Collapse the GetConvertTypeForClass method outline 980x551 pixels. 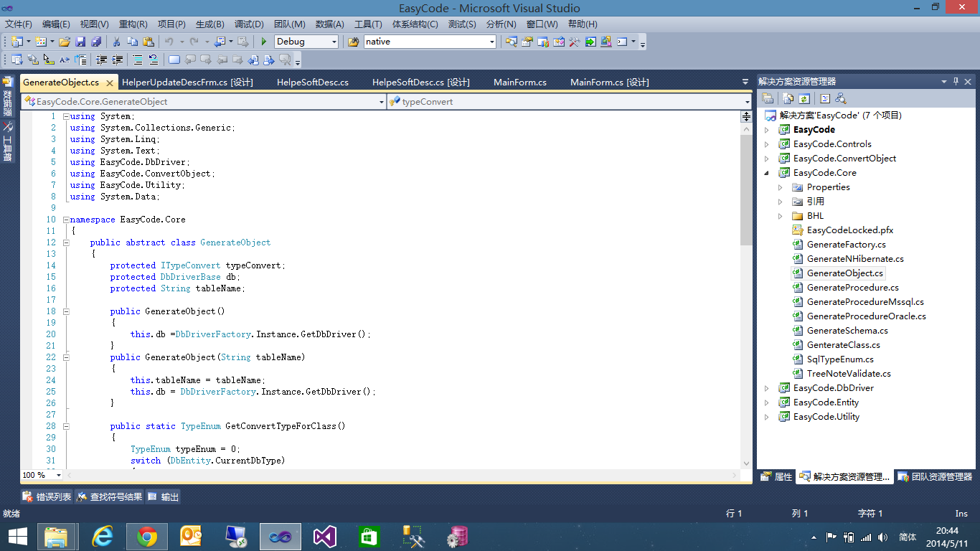pos(66,426)
